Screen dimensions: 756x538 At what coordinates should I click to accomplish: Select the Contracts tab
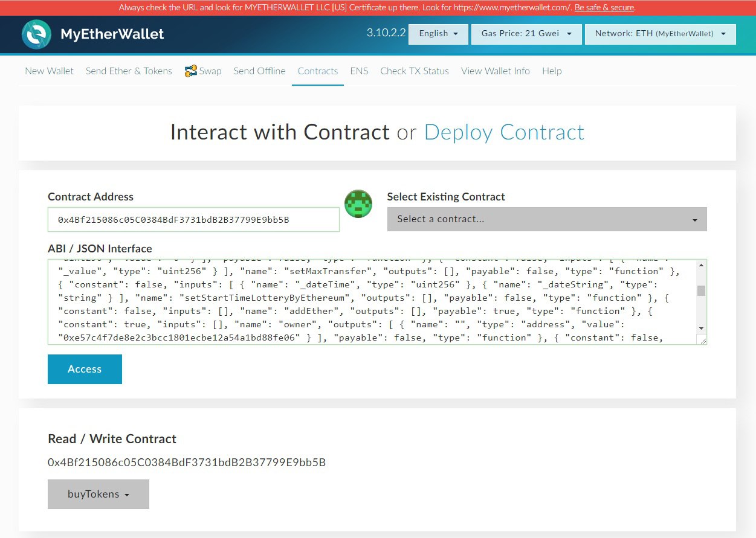(318, 71)
